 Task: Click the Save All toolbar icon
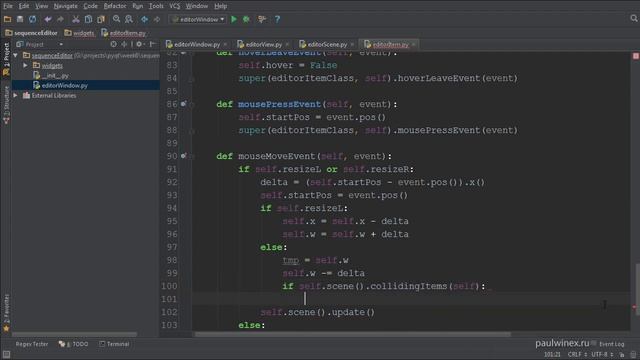[x=20, y=19]
